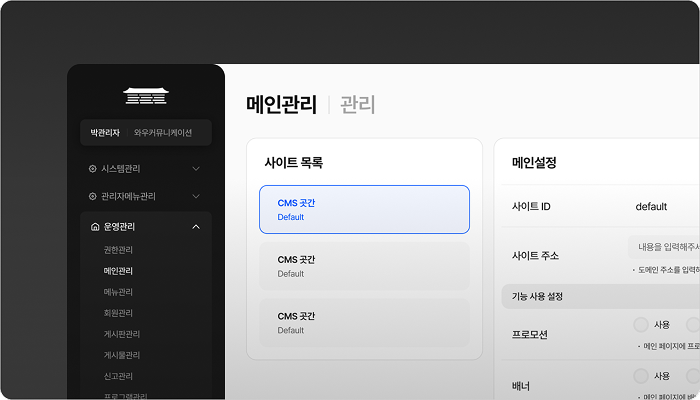Expand the 관리자메뉴관리 chevron
The height and width of the screenshot is (400, 700).
point(196,196)
